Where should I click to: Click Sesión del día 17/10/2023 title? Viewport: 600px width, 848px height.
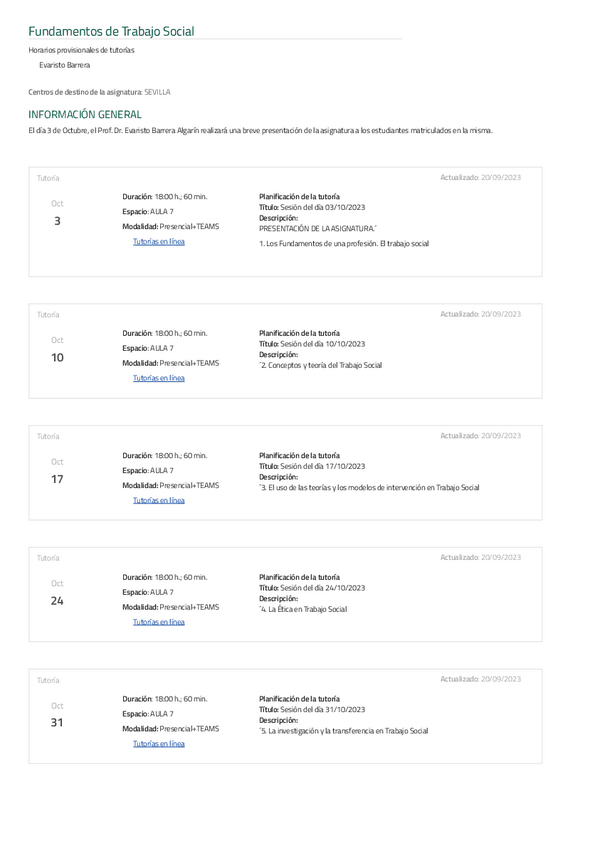(x=322, y=466)
